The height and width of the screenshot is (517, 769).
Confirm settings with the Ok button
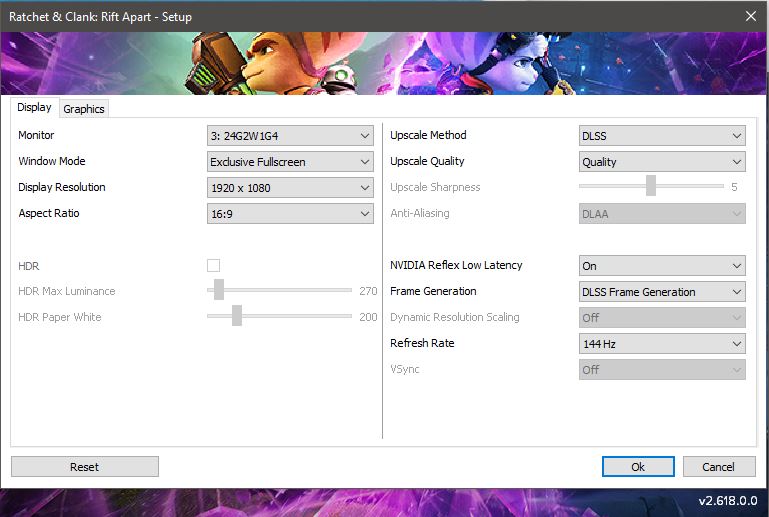638,466
